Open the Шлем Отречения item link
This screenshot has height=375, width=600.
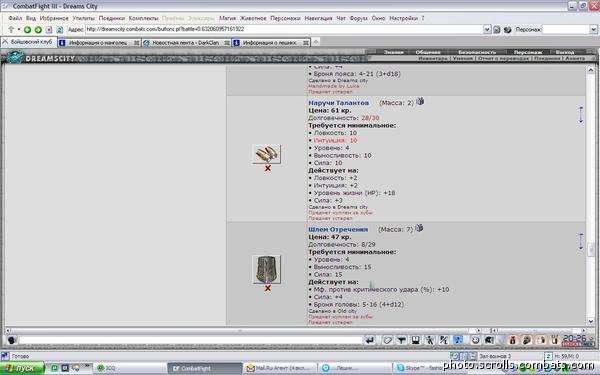coord(338,229)
